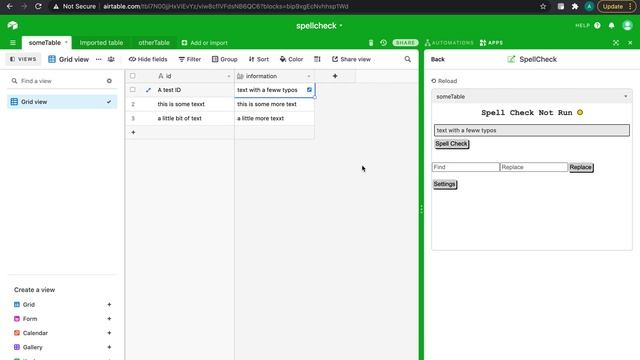
Task: Expand the 'text with a feww typos' cell
Action: 309,90
